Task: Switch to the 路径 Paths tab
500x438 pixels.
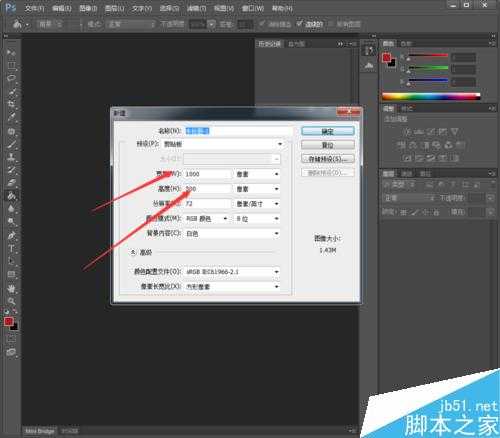Action: (425, 174)
